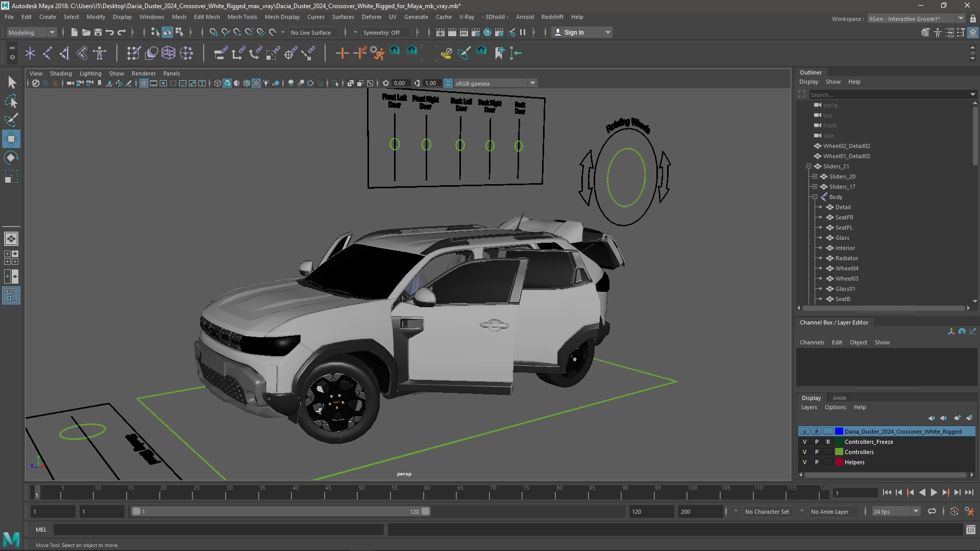Open the sRGB gamma view transform dropdown
Image resolution: width=980 pixels, height=551 pixels.
click(495, 83)
